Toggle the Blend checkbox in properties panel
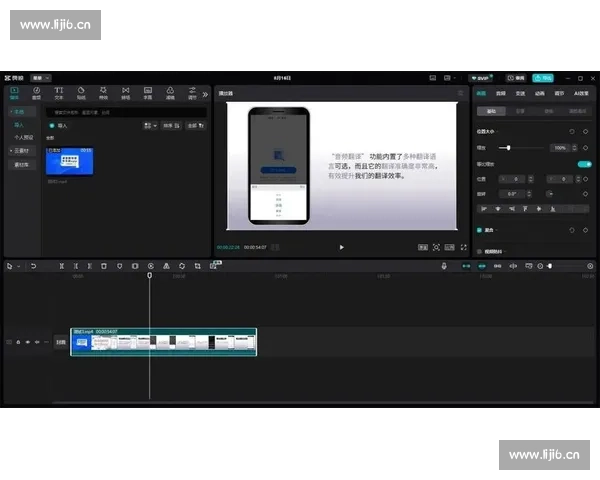600x480 pixels. point(480,230)
